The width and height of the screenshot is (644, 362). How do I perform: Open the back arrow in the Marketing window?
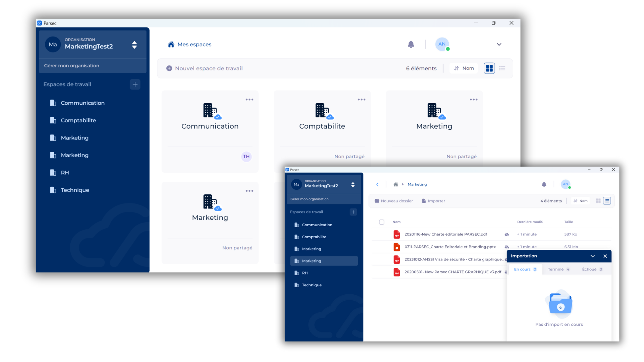coord(377,184)
